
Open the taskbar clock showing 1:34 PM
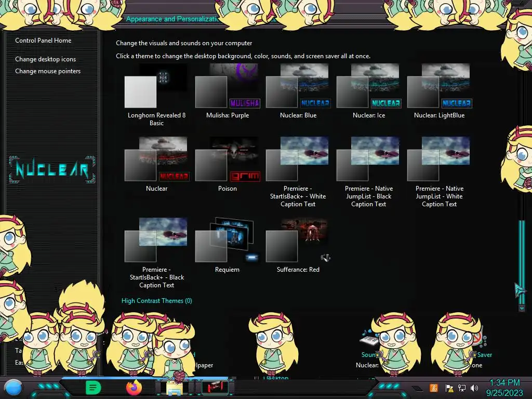[504, 388]
